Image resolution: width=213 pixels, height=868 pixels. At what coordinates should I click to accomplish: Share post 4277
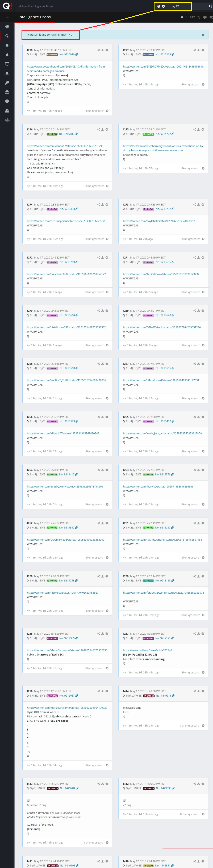pyautogui.click(x=194, y=50)
